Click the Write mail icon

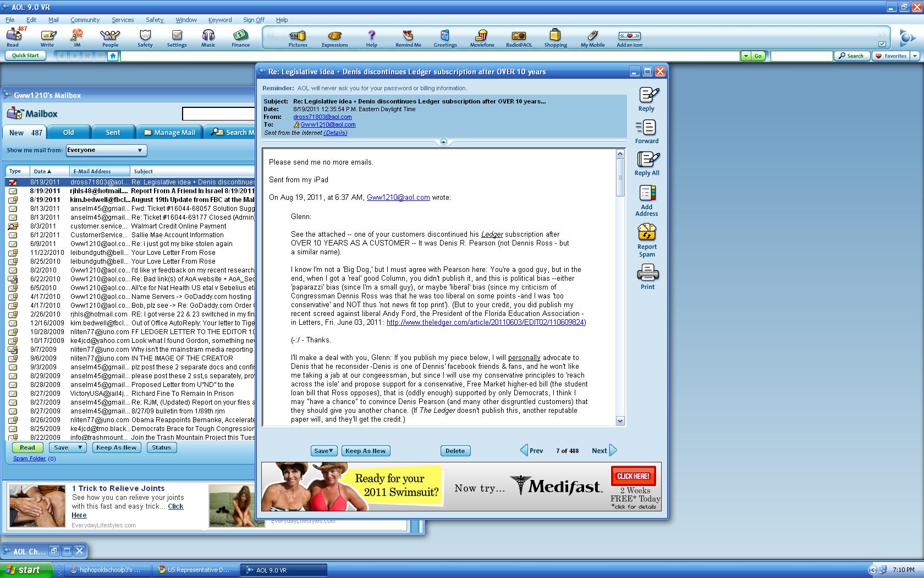pyautogui.click(x=47, y=37)
